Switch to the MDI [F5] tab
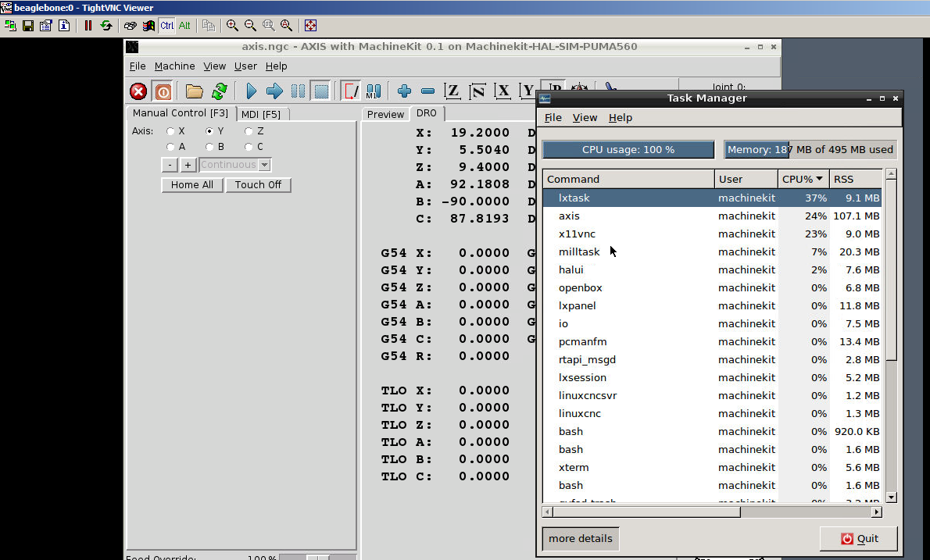The width and height of the screenshot is (930, 560). coord(261,114)
